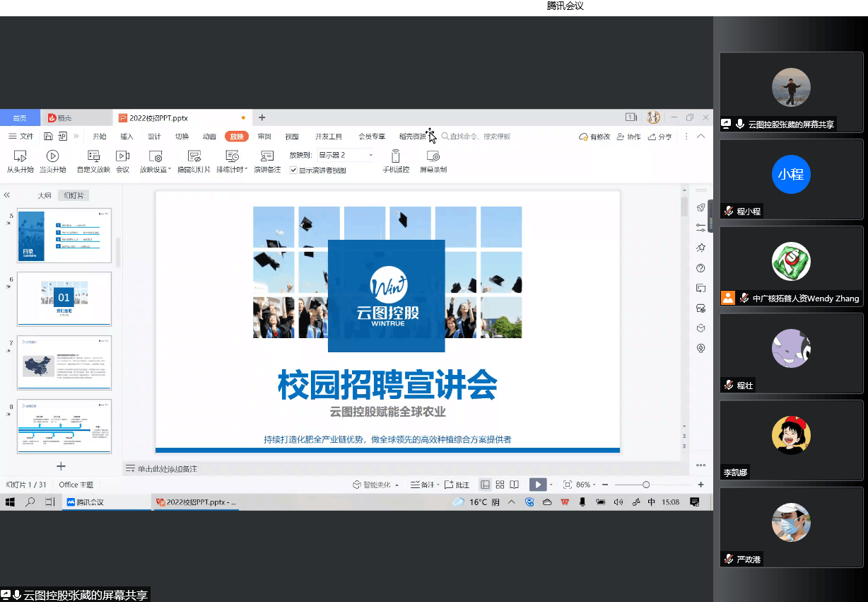Viewport: 868px width, 602px height.
Task: Open the 放映设置 dropdown arrow
Action: [x=170, y=170]
